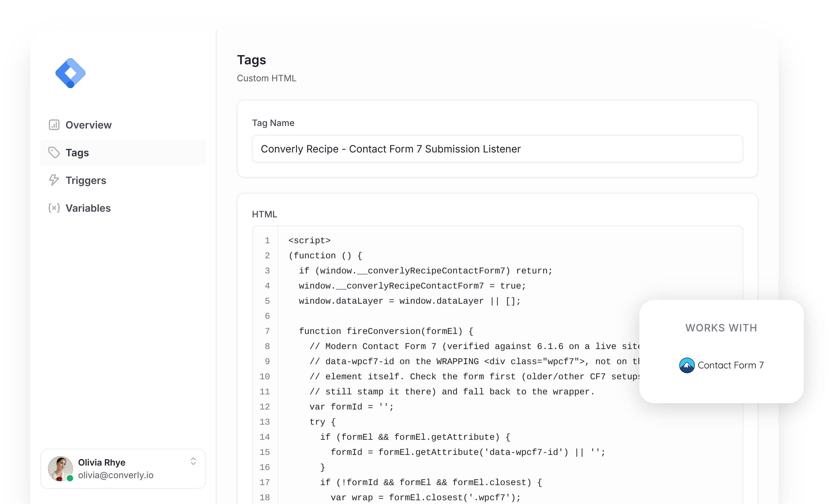This screenshot has height=504, width=839.
Task: Click the 'try {' code line
Action: coord(322,422)
